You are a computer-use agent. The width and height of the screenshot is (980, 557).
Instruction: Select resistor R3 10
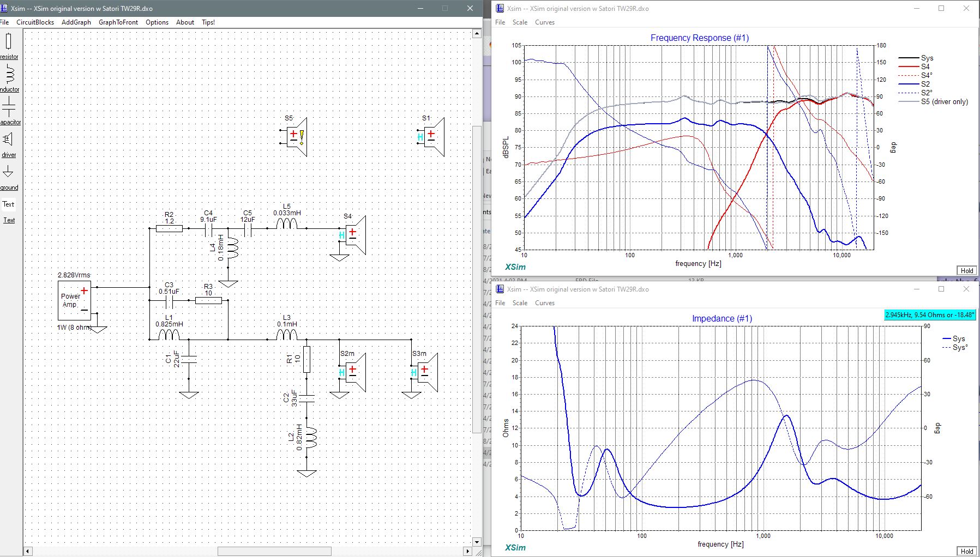point(208,300)
